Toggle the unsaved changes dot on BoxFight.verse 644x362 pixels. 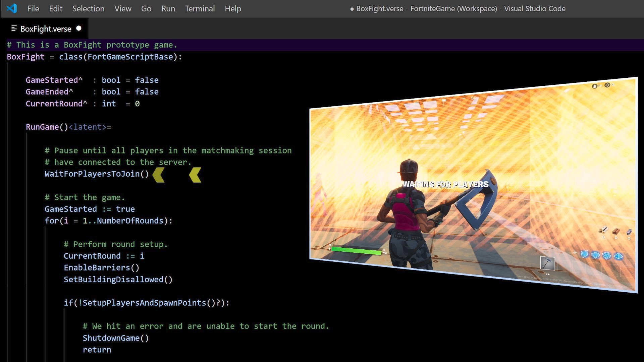point(78,28)
